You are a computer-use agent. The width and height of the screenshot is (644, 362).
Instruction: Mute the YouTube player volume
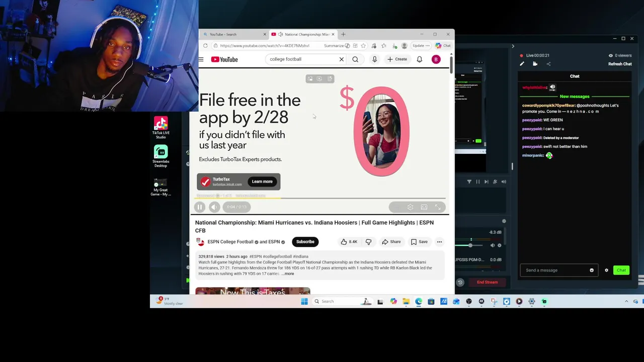coord(214,207)
